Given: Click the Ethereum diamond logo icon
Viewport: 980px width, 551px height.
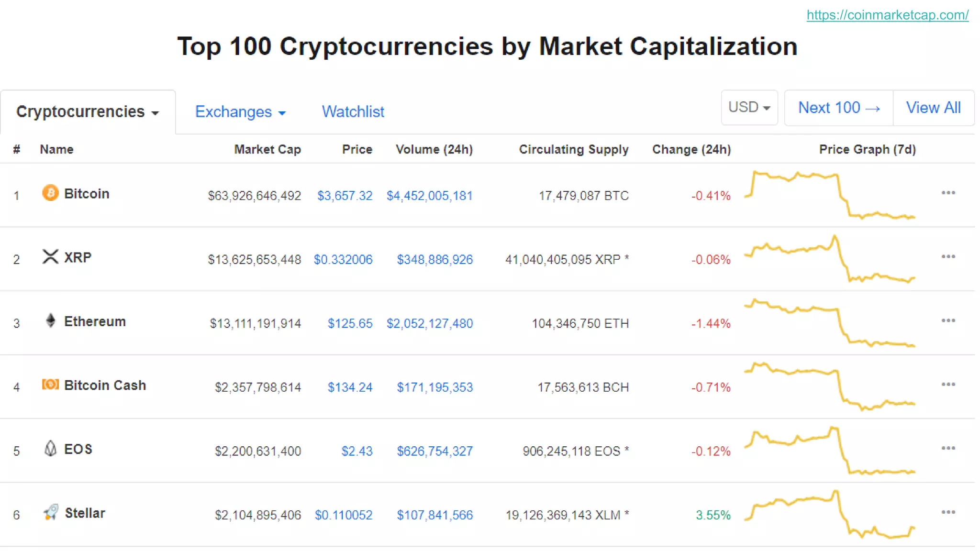Looking at the screenshot, I should [50, 320].
